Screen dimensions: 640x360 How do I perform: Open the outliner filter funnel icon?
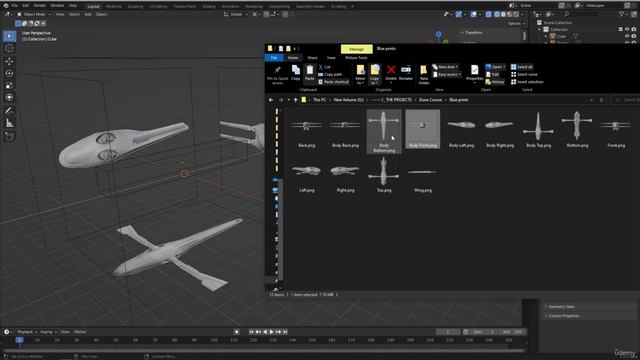[x=622, y=14]
